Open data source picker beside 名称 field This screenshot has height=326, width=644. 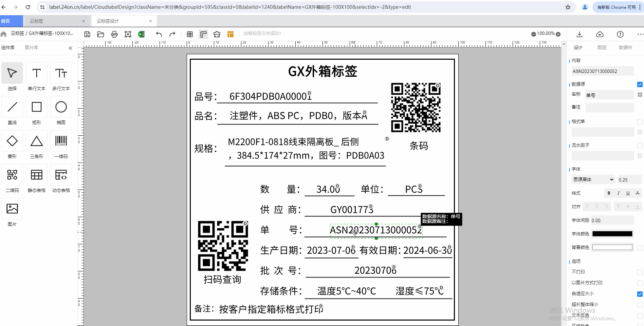click(x=640, y=95)
